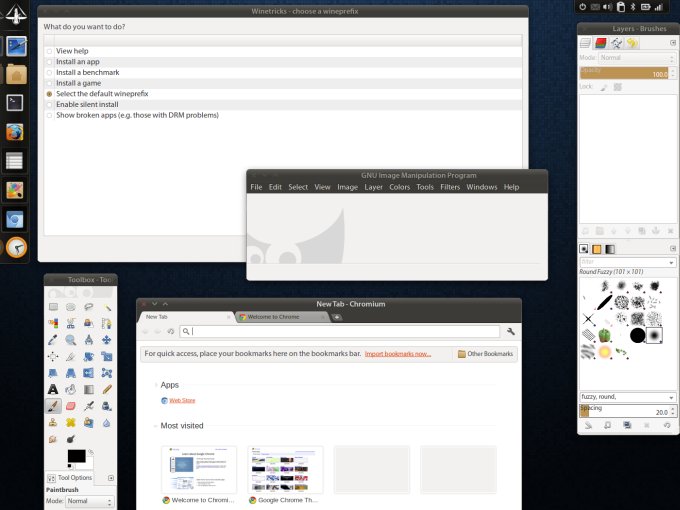Click the 'Import bookmarks now...' link
Screen dimensions: 680x510
tap(397, 354)
